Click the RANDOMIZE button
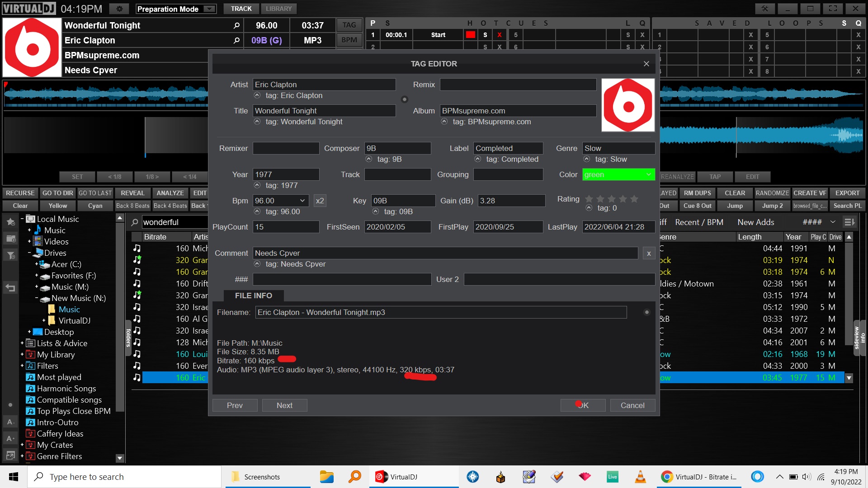The height and width of the screenshot is (488, 868). click(x=772, y=193)
